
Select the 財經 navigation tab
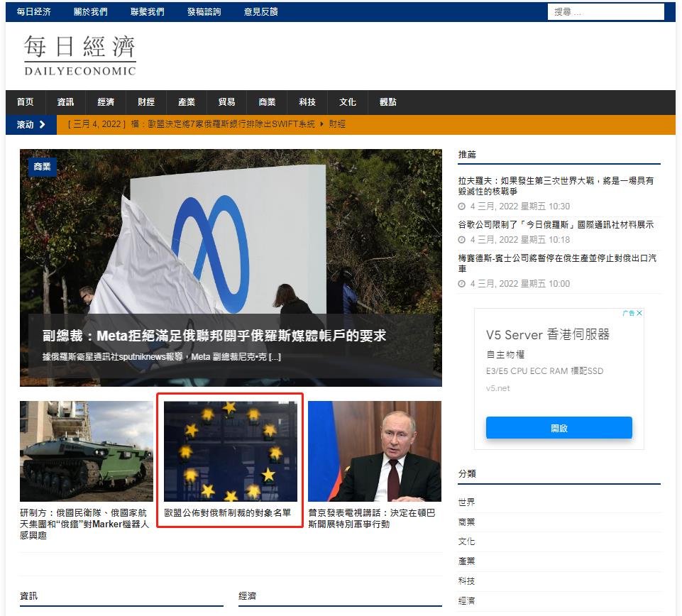click(146, 102)
